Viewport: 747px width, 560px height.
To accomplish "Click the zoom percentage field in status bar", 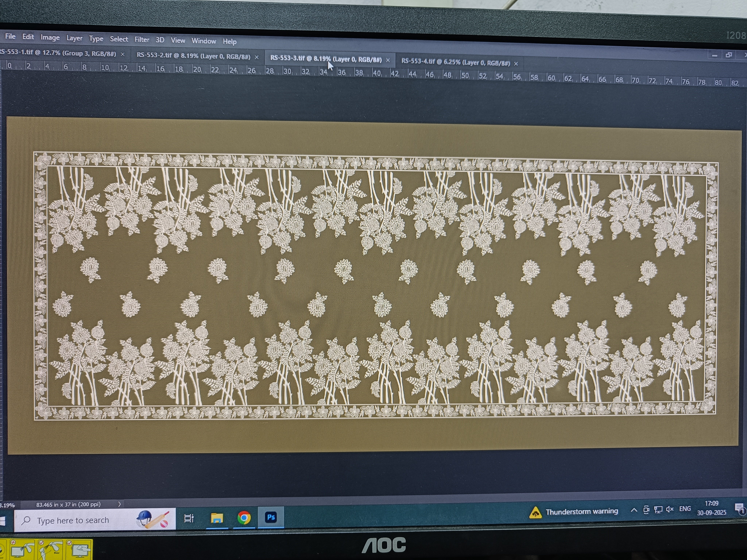I will tap(7, 505).
